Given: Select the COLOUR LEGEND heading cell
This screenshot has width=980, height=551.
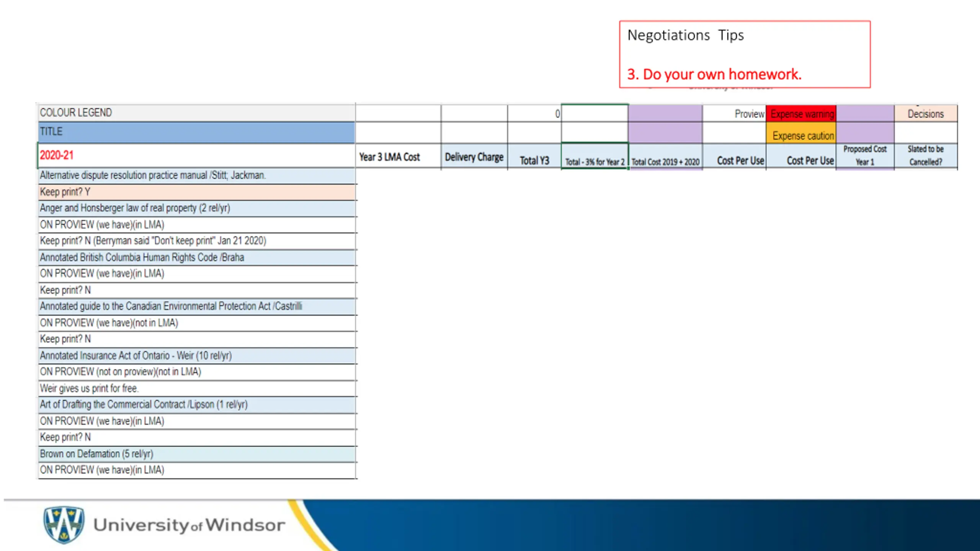Looking at the screenshot, I should click(197, 113).
